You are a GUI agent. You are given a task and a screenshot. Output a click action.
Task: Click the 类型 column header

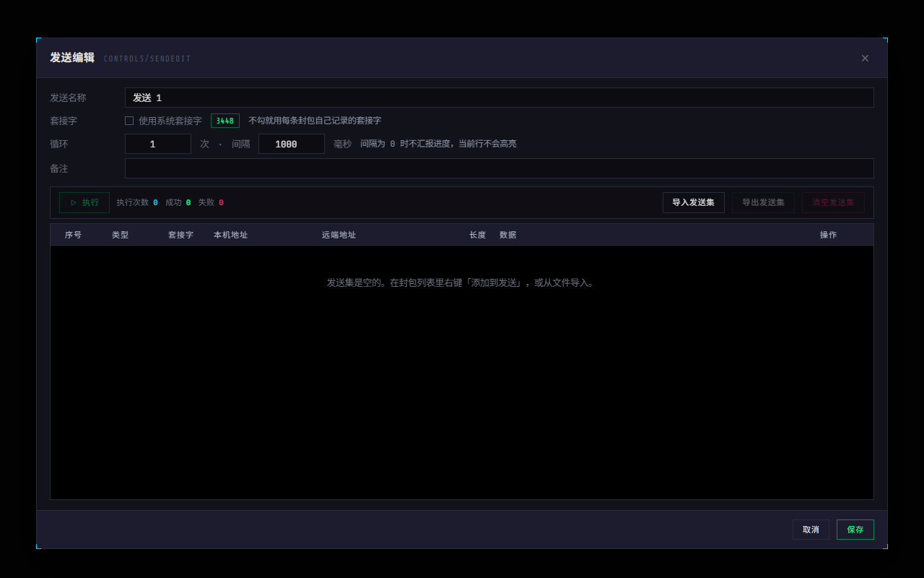[x=120, y=235]
